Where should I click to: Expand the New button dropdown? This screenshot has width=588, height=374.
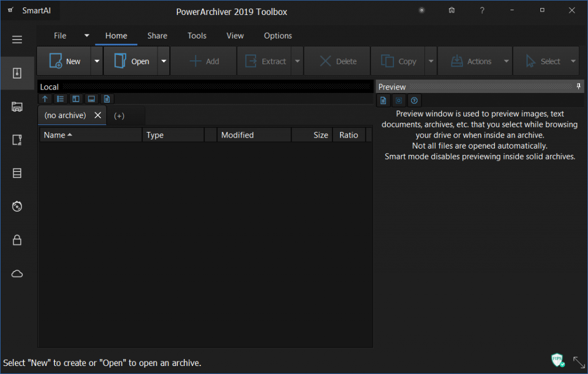(96, 61)
